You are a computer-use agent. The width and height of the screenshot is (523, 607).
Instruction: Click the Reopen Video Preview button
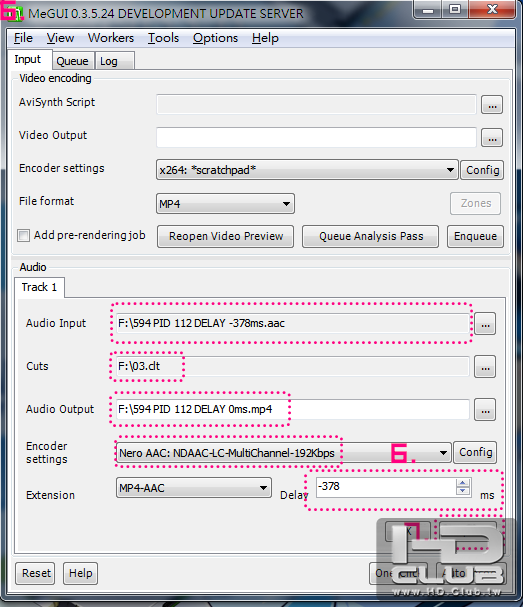[225, 236]
